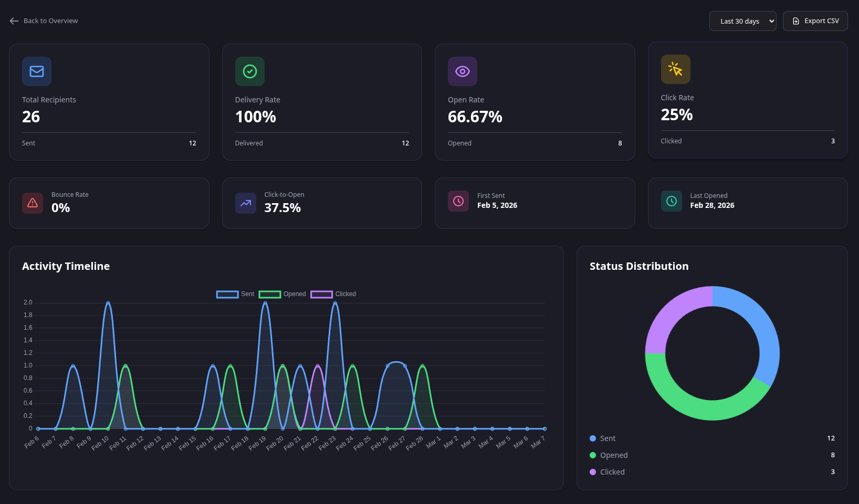
Task: Click the cursor icon on Click Rate card
Action: pos(676,69)
